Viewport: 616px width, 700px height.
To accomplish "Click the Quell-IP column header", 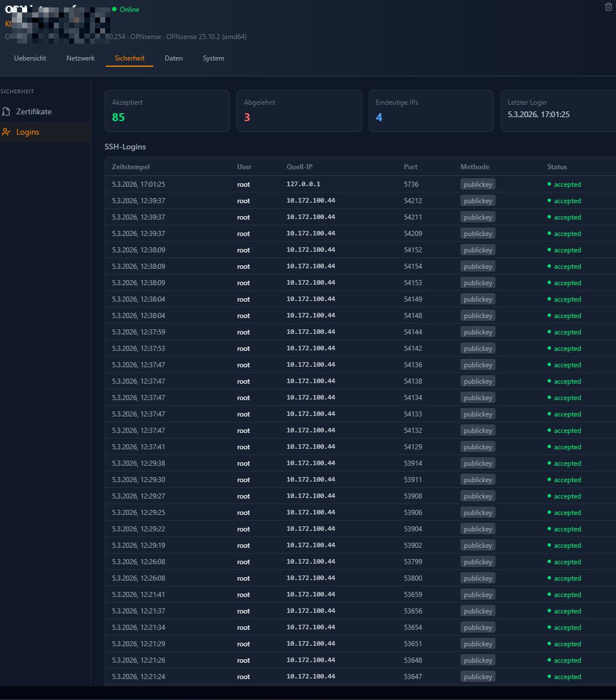I will point(299,167).
